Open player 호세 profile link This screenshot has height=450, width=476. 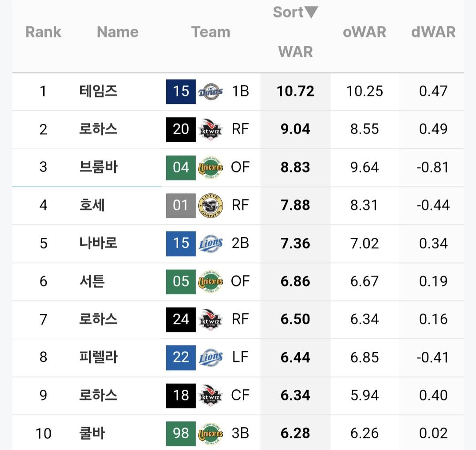click(x=92, y=205)
